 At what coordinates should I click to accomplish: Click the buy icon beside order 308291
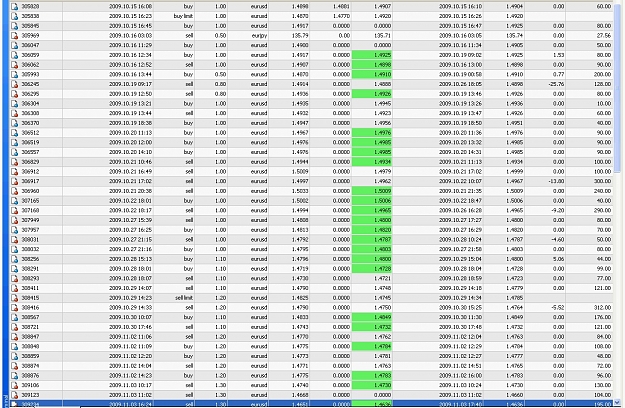click(14, 269)
